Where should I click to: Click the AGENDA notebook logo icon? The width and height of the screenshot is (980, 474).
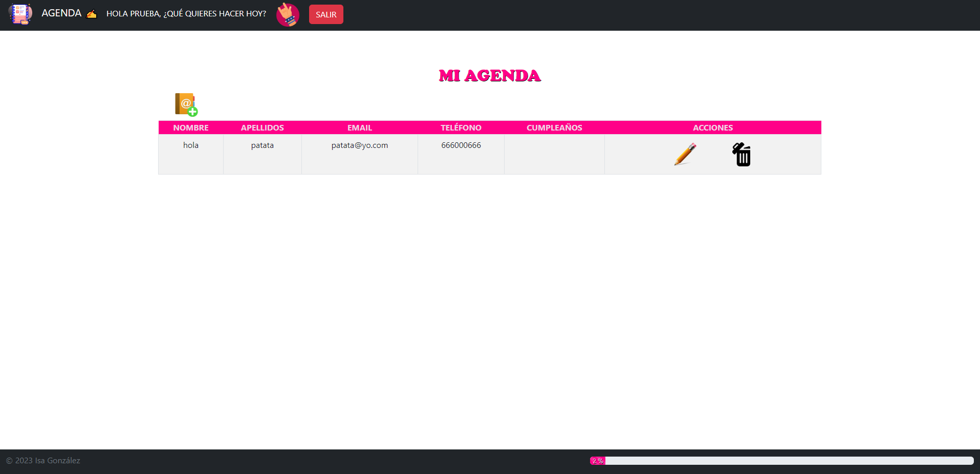click(20, 14)
